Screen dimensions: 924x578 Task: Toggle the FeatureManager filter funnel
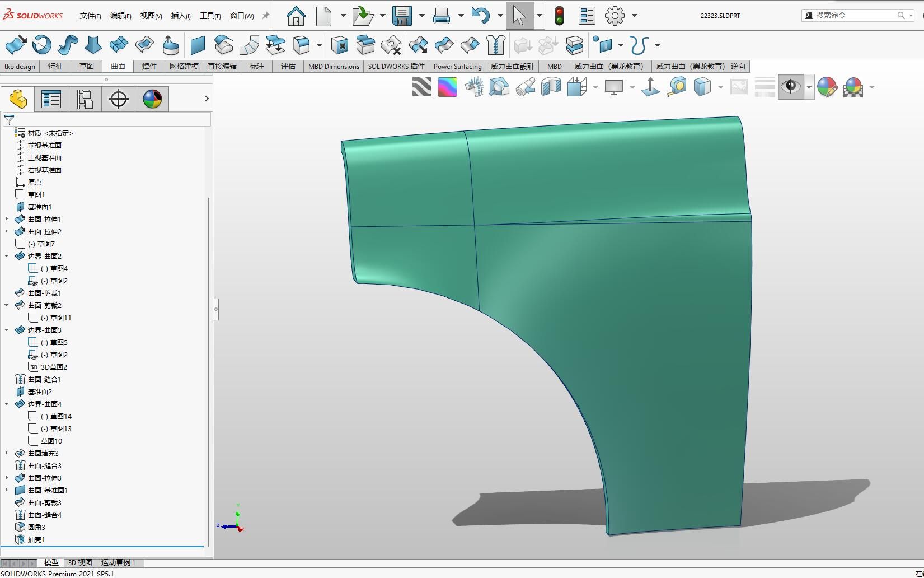9,119
